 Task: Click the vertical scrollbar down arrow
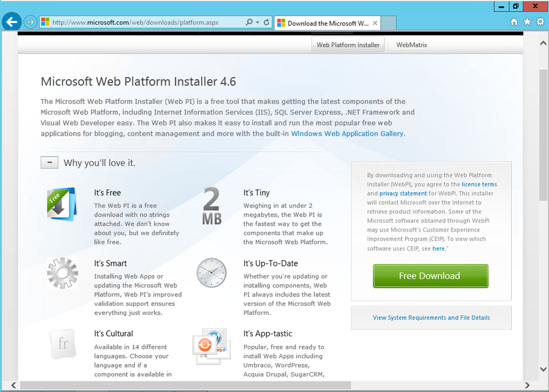tap(543, 369)
